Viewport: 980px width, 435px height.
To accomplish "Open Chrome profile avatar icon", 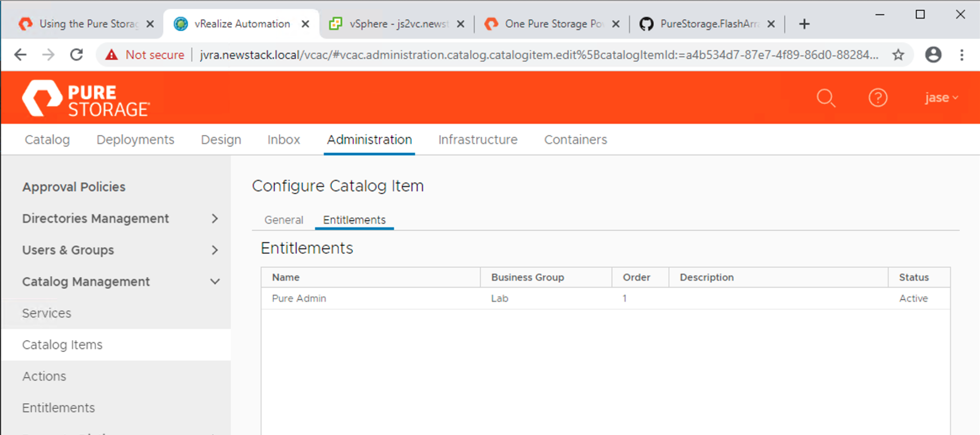I will coord(933,55).
